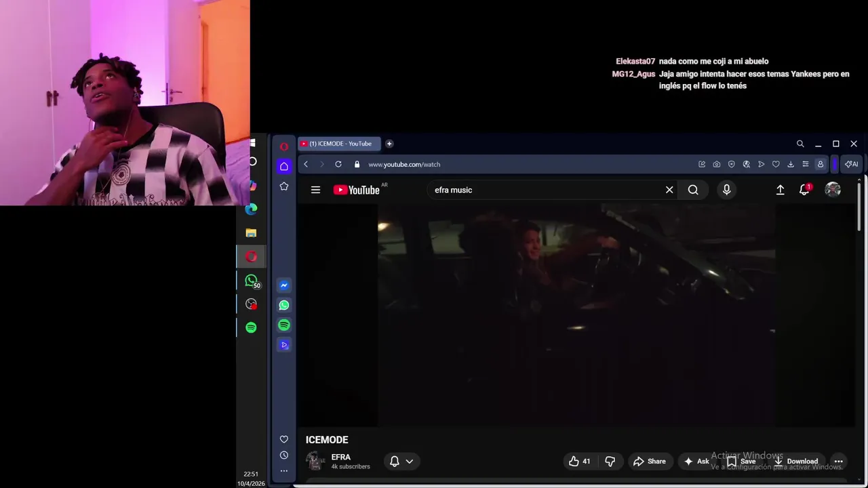
Task: Go to Opera Start Page home icon
Action: pyautogui.click(x=284, y=166)
